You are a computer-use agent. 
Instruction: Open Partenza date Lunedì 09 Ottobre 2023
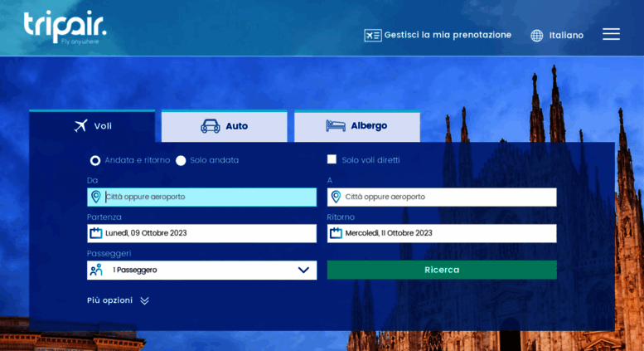(x=201, y=233)
